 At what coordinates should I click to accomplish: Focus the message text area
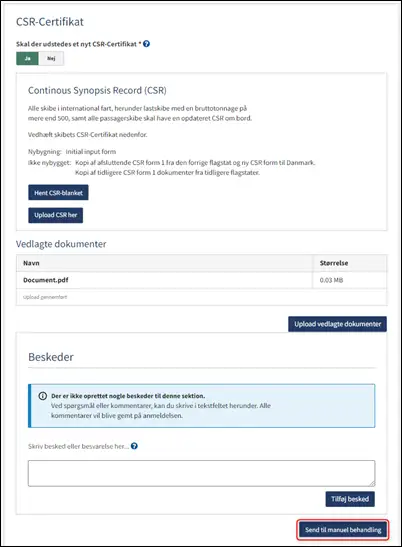202,473
